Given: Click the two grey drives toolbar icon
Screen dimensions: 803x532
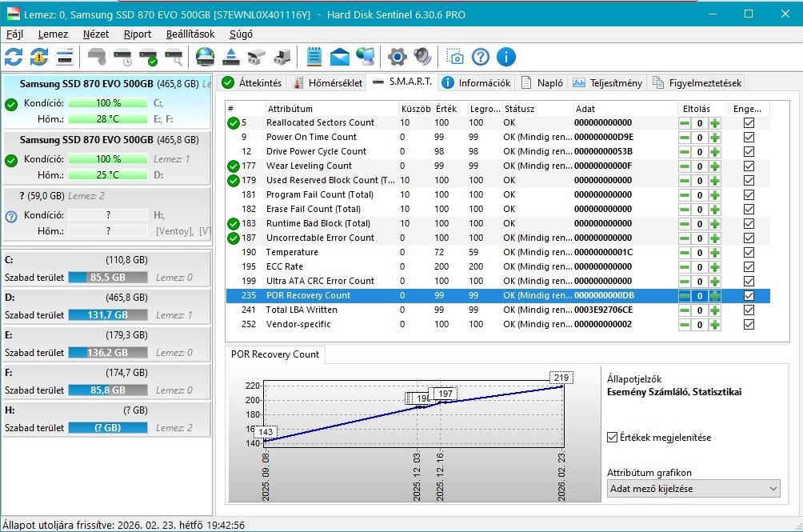Looking at the screenshot, I should [x=257, y=57].
